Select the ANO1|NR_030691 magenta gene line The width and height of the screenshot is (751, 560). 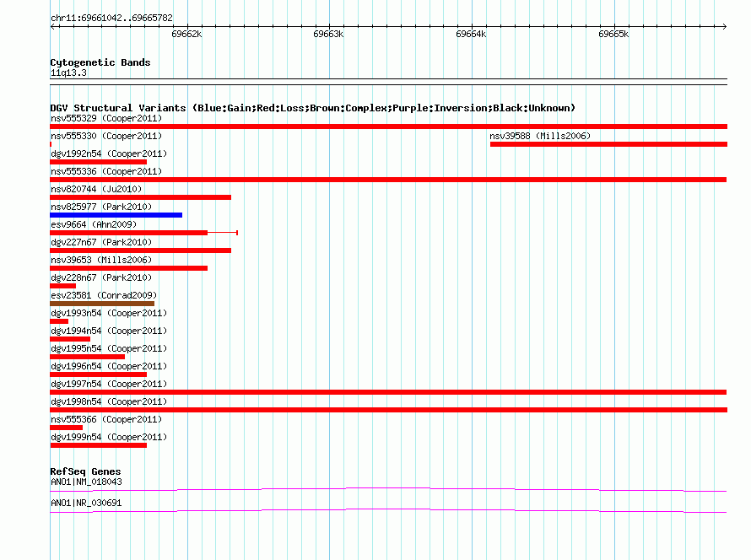pyautogui.click(x=388, y=511)
